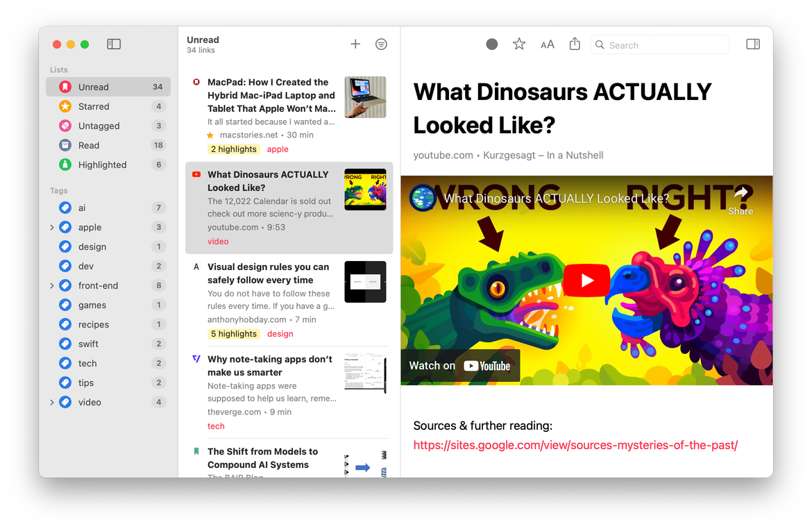The image size is (812, 529).
Task: Click the red apple tag label in list
Action: pyautogui.click(x=278, y=149)
